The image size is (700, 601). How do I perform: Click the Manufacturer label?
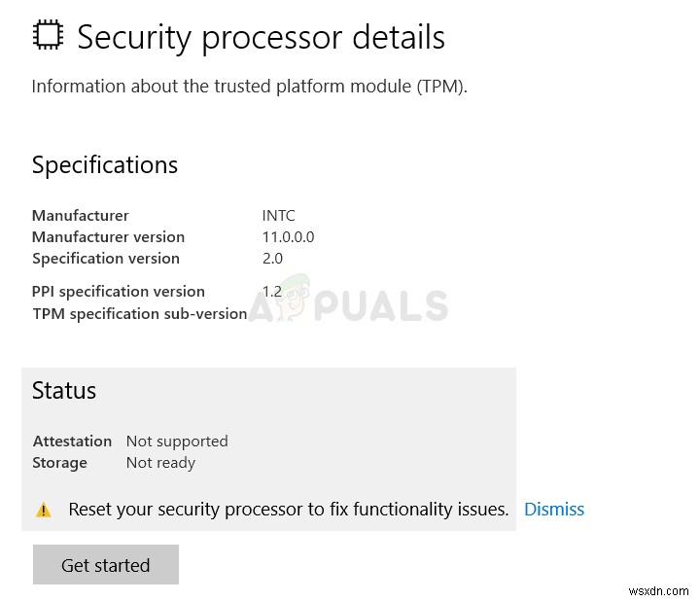pos(80,215)
